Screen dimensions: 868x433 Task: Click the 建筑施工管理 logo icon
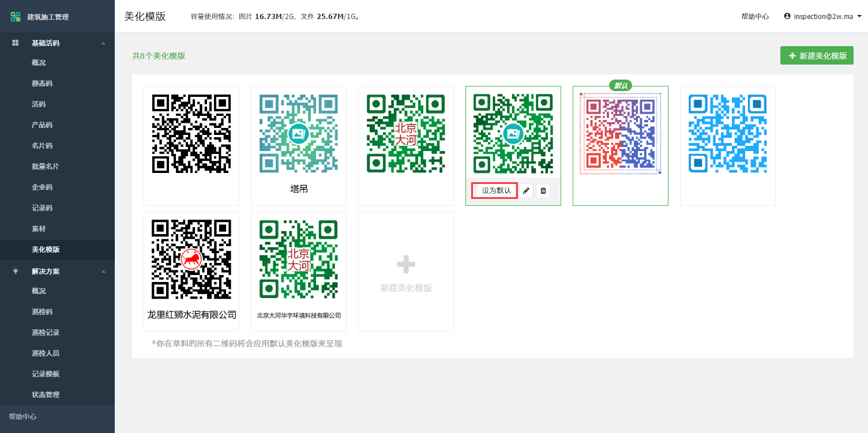[x=16, y=17]
